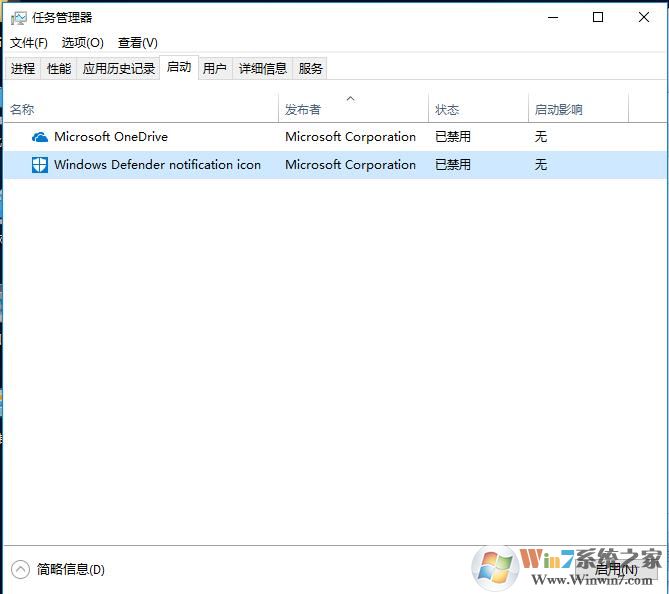Select Windows Defender notification icon row name
This screenshot has width=669, height=594.
pos(157,165)
